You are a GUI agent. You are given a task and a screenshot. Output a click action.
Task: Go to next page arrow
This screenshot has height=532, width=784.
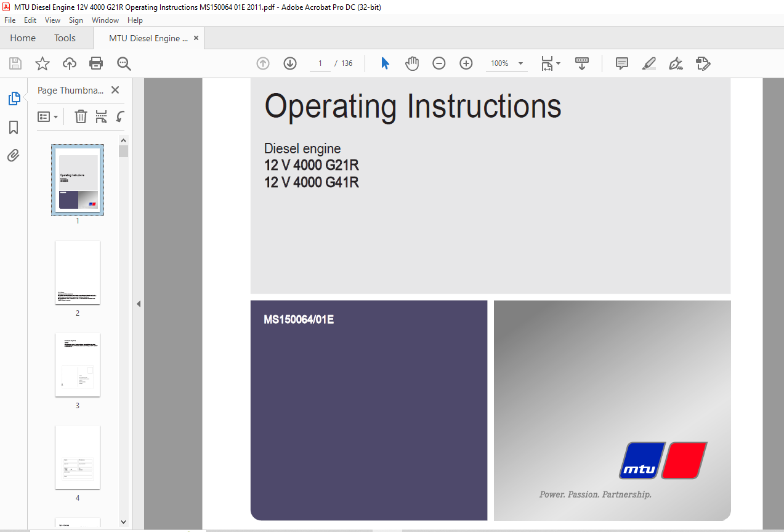[x=290, y=63]
